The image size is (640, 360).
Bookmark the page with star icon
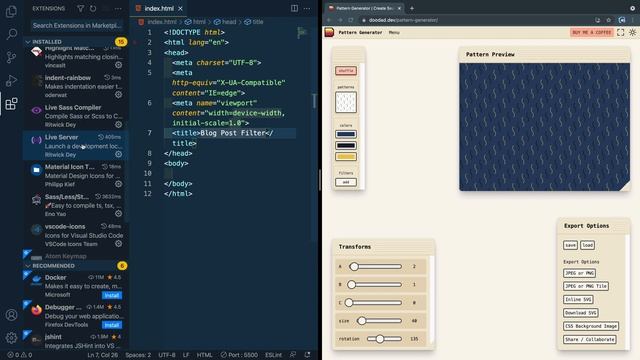point(609,20)
